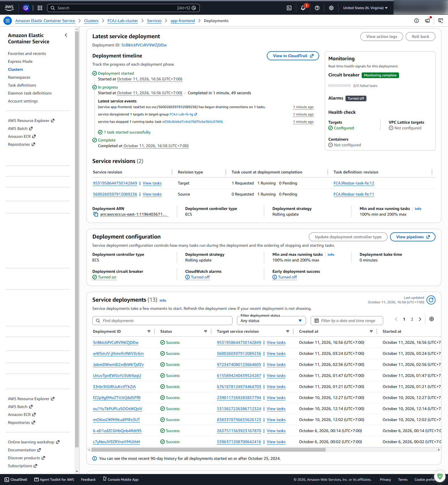
Task: Open console settings gear in top bar
Action: [331, 8]
